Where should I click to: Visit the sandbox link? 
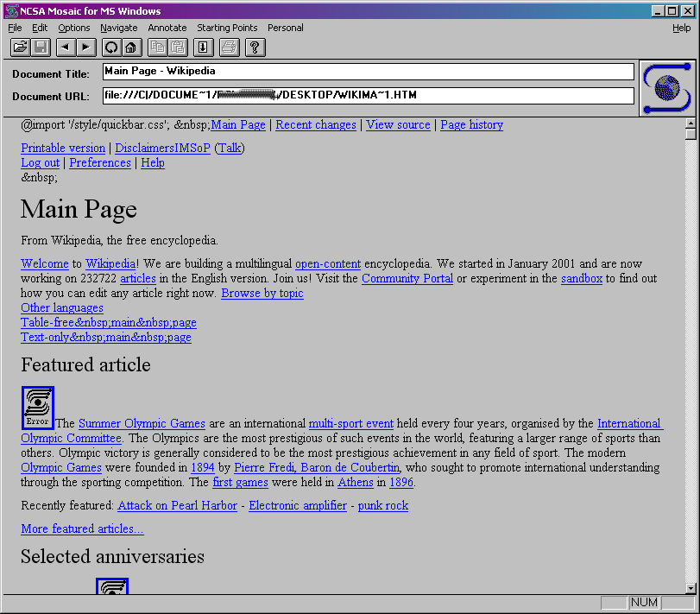click(x=581, y=278)
